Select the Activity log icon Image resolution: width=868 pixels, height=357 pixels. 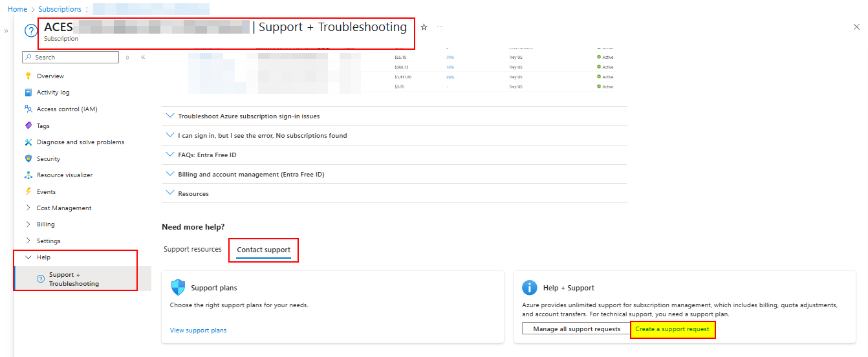pos(28,92)
